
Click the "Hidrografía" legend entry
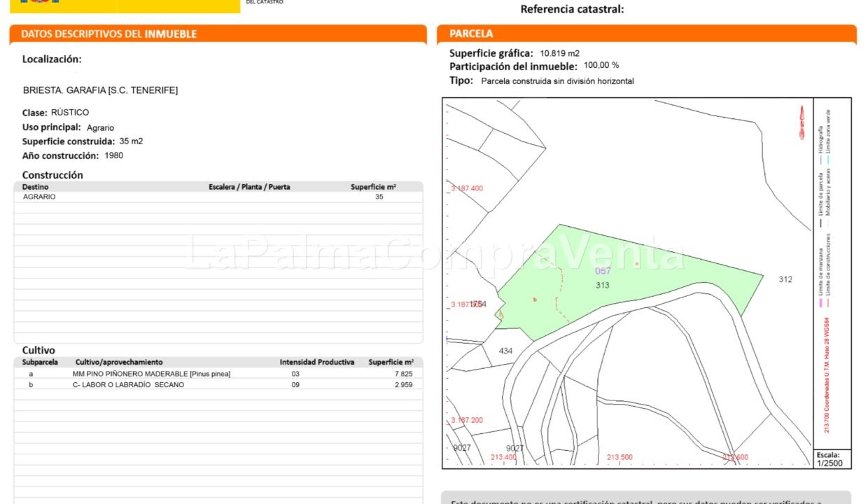point(820,143)
